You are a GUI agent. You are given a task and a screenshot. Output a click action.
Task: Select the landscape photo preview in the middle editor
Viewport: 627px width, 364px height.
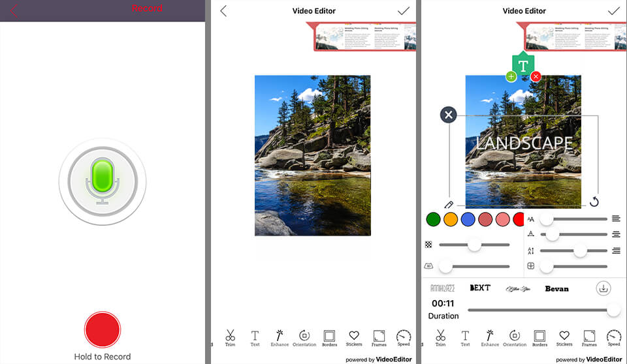coord(313,155)
